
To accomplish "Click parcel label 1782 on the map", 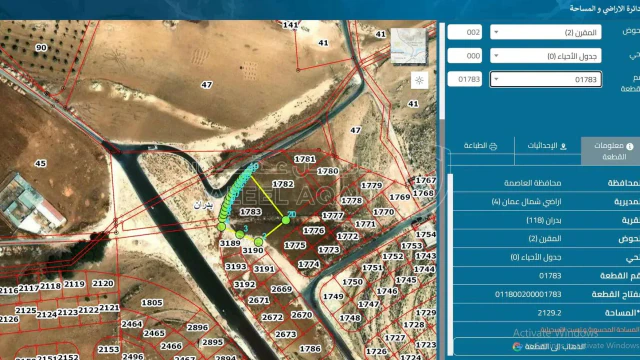I will [283, 184].
